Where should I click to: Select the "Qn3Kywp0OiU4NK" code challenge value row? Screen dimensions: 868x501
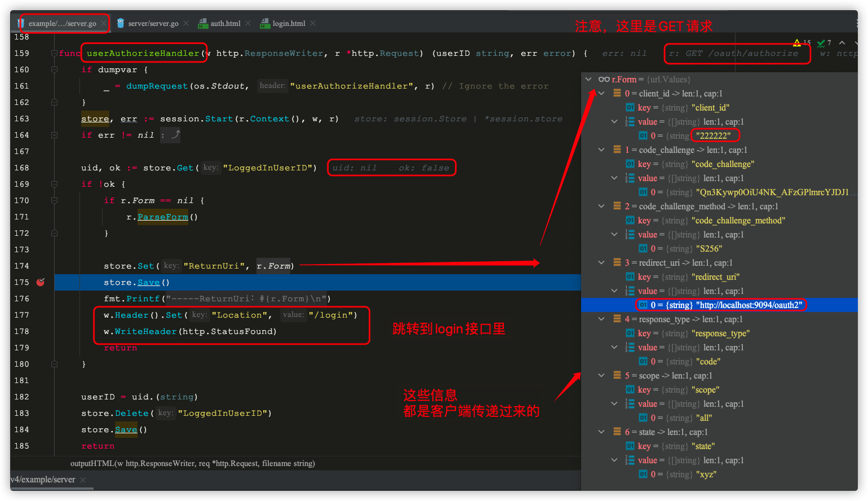point(719,192)
